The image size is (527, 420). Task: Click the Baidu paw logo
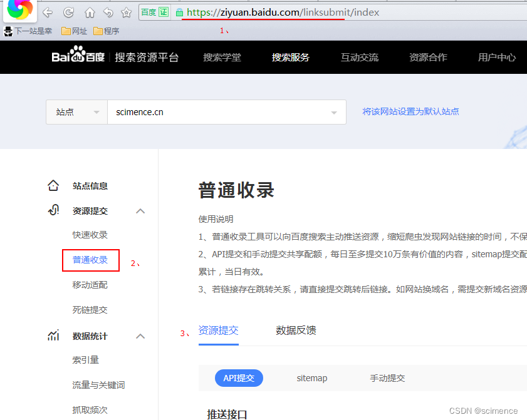pyautogui.click(x=78, y=54)
